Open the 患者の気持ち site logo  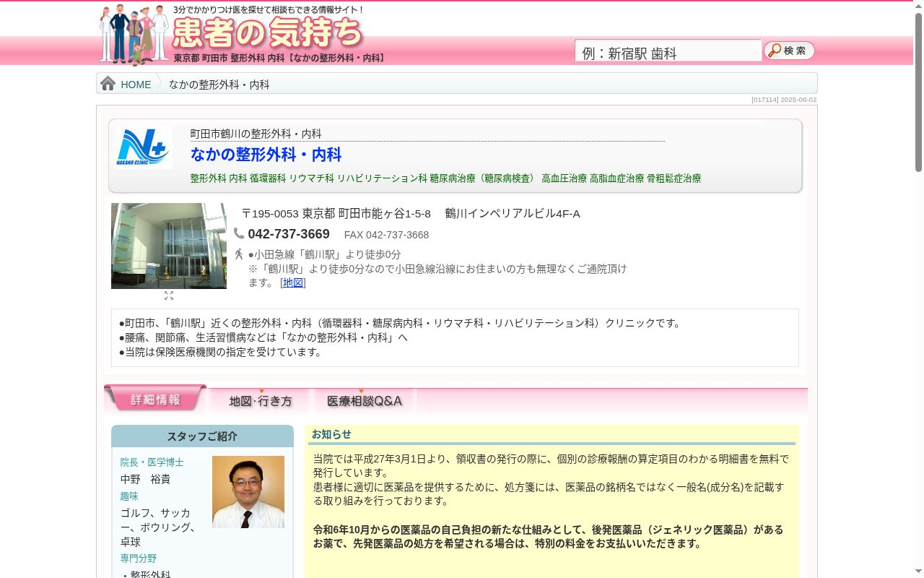[268, 33]
